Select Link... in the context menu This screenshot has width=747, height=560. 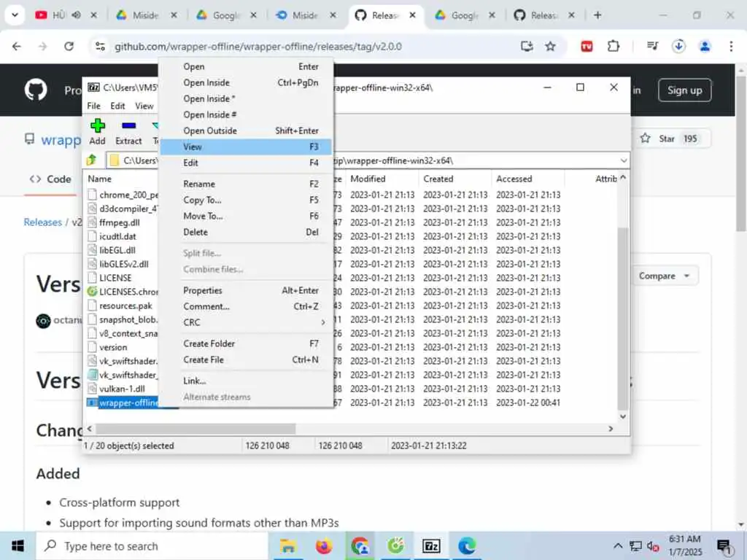(247, 381)
